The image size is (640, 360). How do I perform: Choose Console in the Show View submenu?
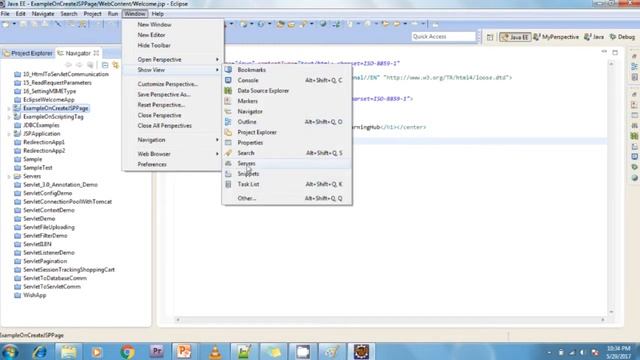pos(287,80)
